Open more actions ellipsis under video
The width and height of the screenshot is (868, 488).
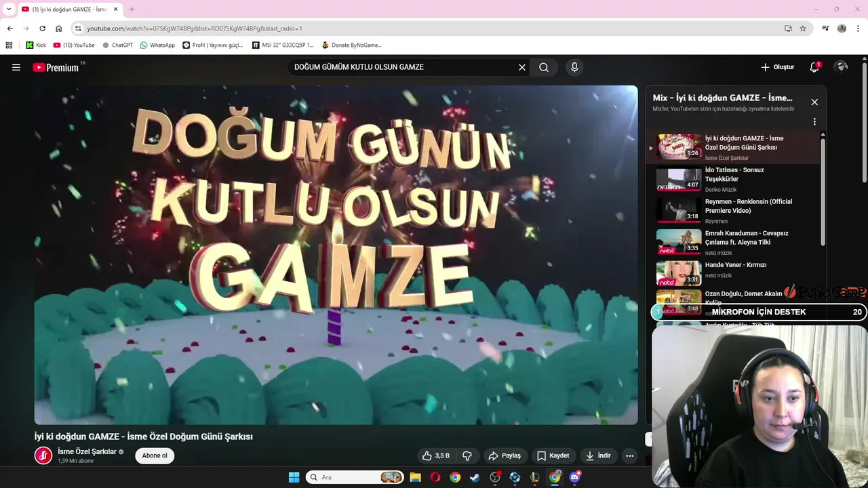[x=629, y=456]
